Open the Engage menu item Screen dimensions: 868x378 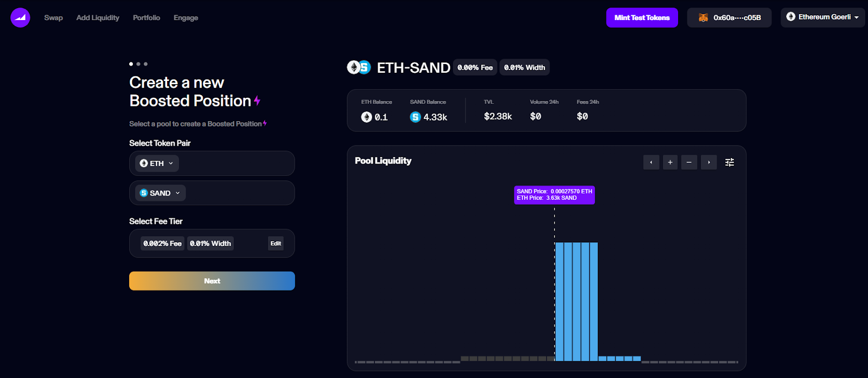click(x=186, y=18)
